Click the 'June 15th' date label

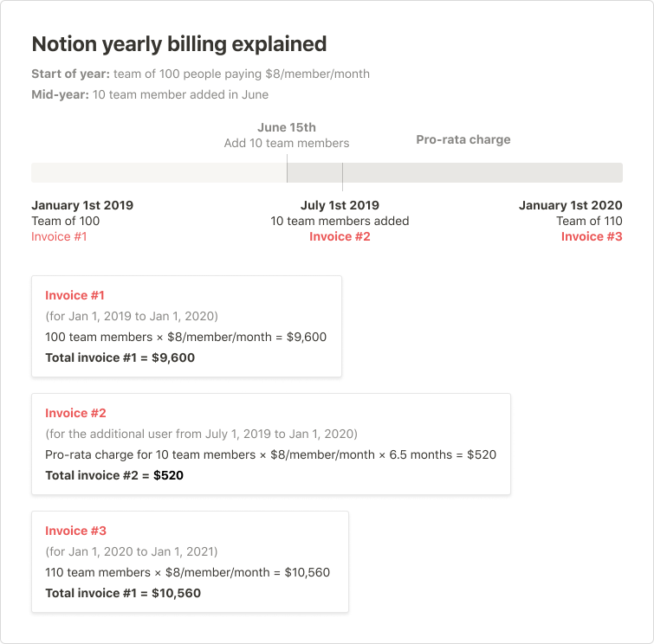click(x=287, y=128)
